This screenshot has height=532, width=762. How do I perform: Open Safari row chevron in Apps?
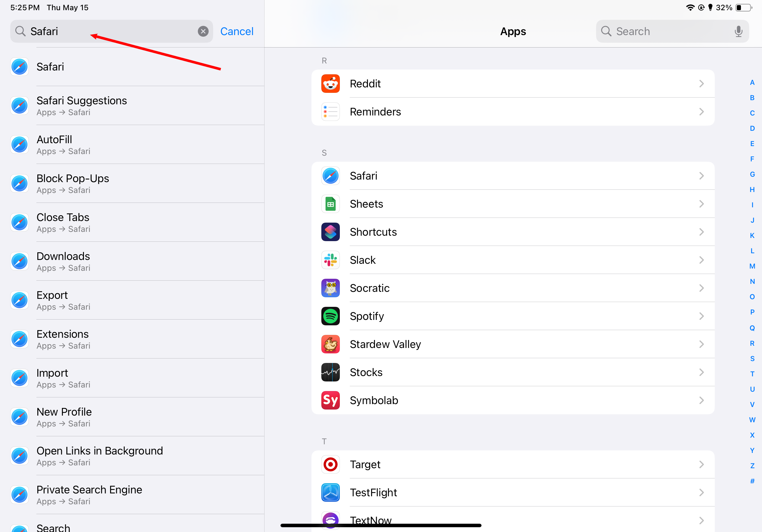(701, 176)
